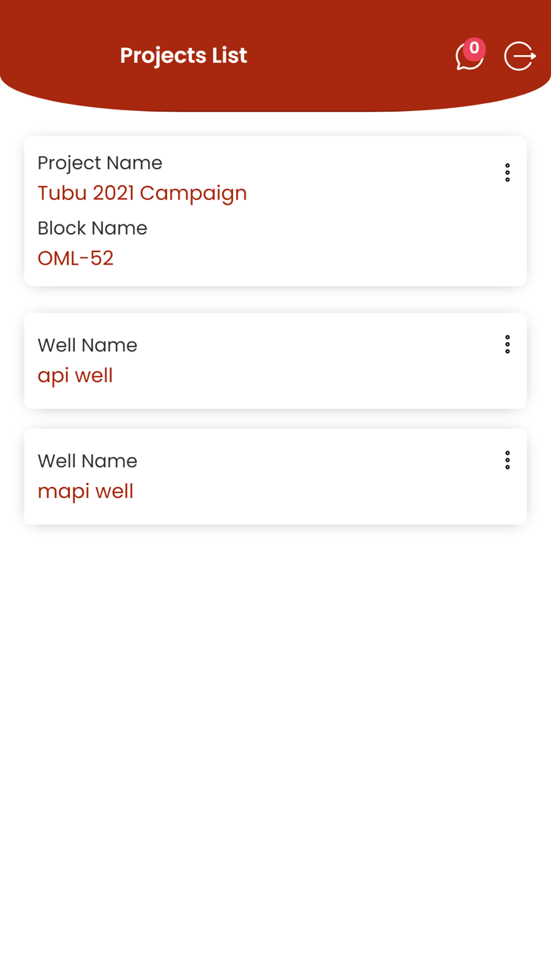
Task: Click Well Name label above mapi well
Action: 87,461
